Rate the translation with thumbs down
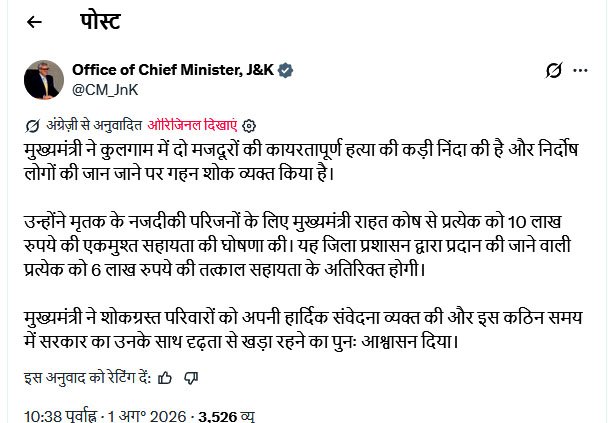 click(x=191, y=378)
